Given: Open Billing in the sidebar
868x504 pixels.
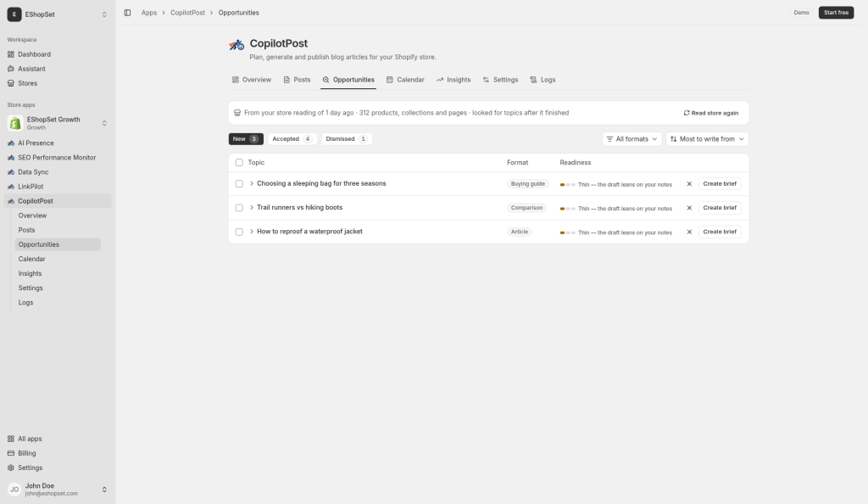Looking at the screenshot, I should coord(58,453).
